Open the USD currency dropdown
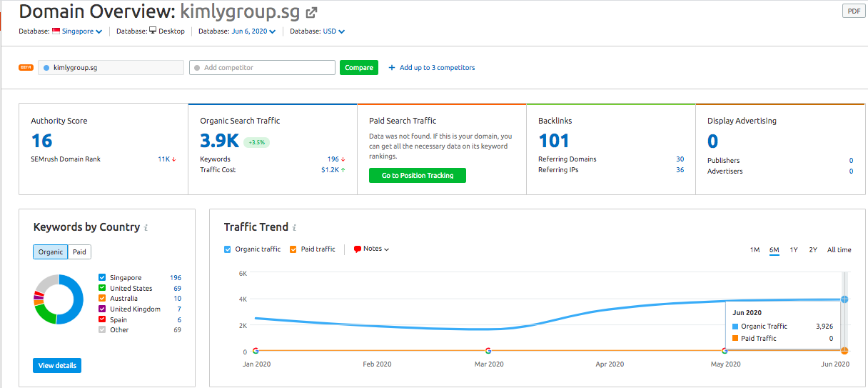The width and height of the screenshot is (868, 388). pos(333,31)
